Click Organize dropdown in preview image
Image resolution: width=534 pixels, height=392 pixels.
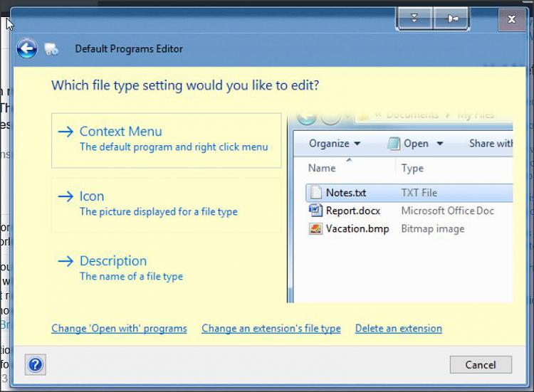coord(335,143)
